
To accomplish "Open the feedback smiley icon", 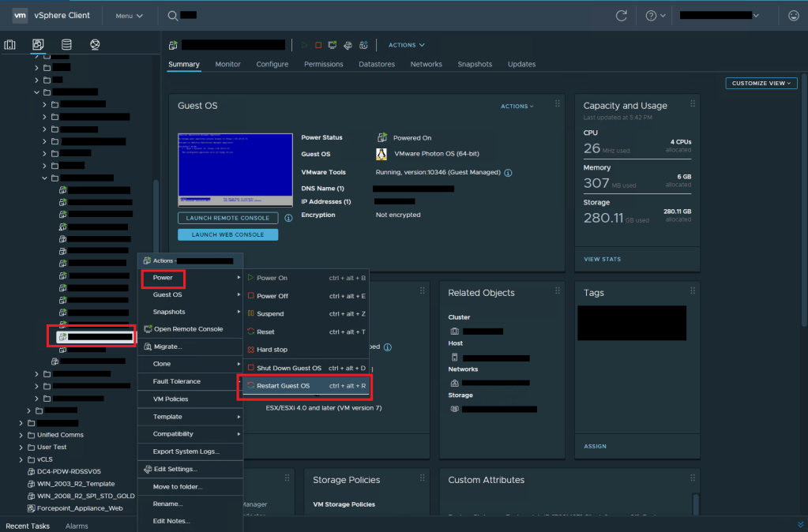I will [x=794, y=16].
